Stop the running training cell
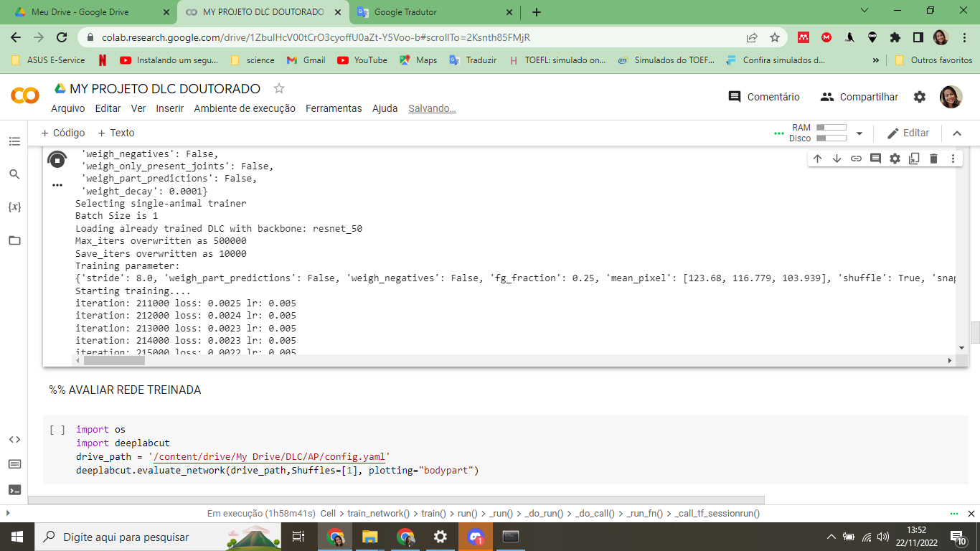Viewport: 980px width, 551px height. [57, 159]
